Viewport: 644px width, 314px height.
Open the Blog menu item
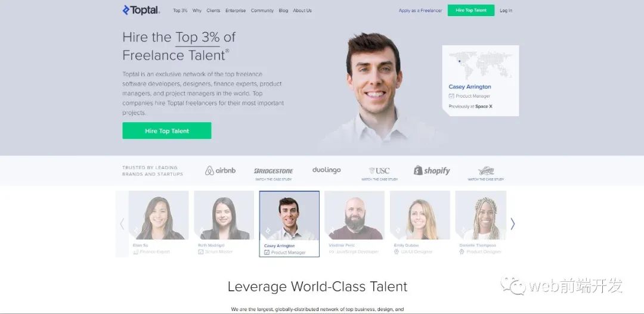pos(283,11)
